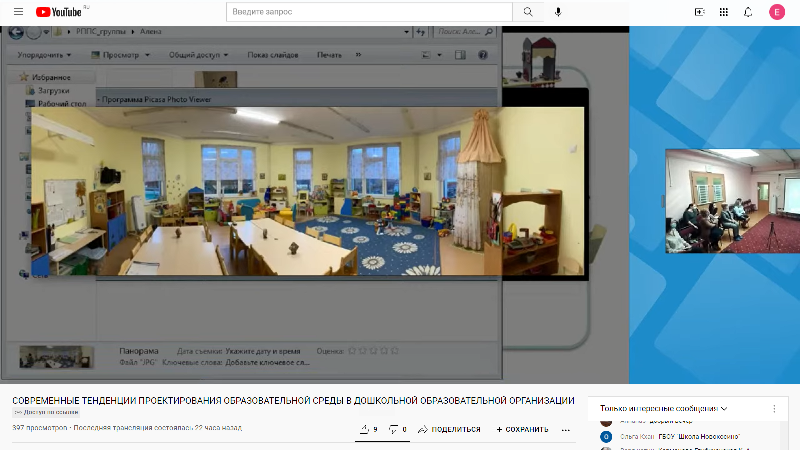Click the Панорама file thumbnail in details pane

click(57, 357)
